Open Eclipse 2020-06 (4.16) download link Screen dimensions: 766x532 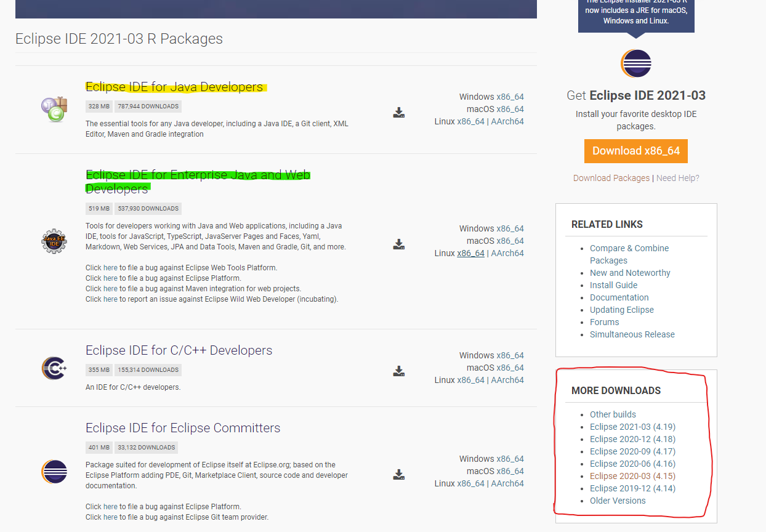point(632,464)
